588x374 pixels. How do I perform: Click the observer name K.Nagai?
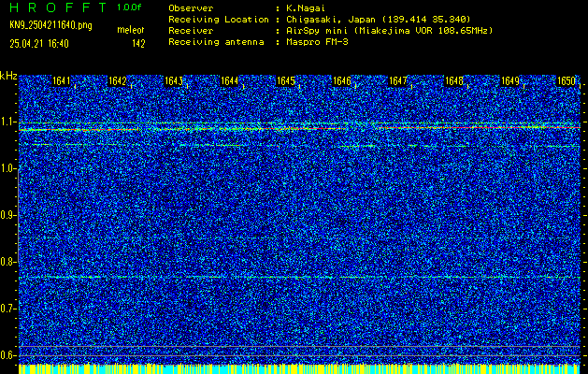(x=306, y=8)
